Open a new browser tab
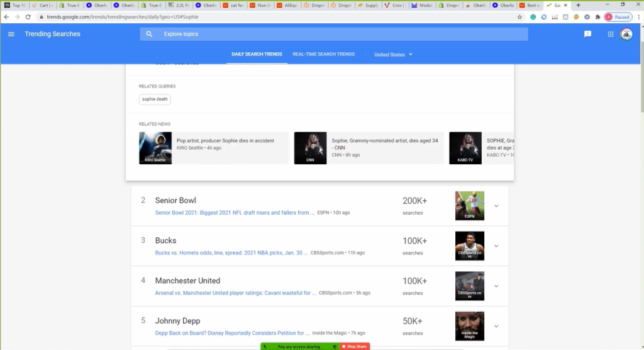The image size is (644, 350). (579, 5)
